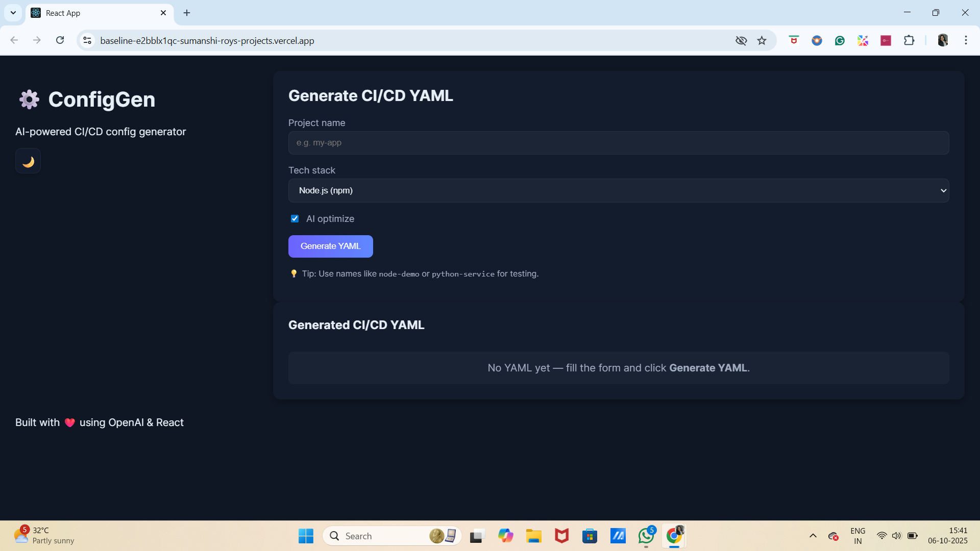
Task: Bookmark this page with the star icon
Action: click(x=762, y=41)
